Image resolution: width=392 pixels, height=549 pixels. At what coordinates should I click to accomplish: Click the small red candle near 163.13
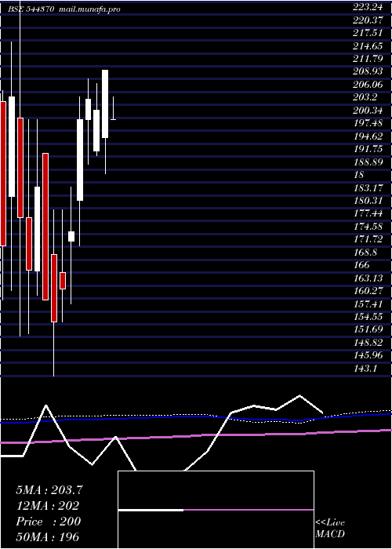63,281
